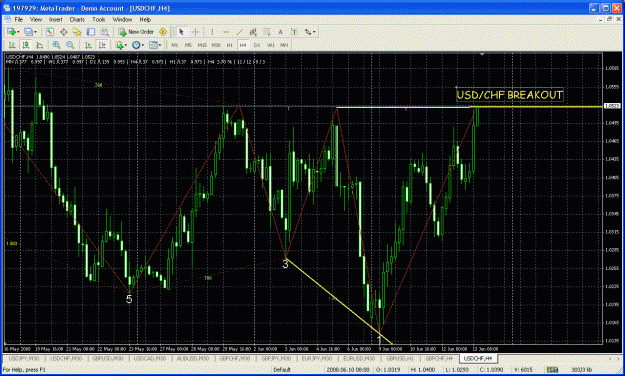Select the trendline drawing tool
Screen dimensions: 625x376
tap(240, 32)
